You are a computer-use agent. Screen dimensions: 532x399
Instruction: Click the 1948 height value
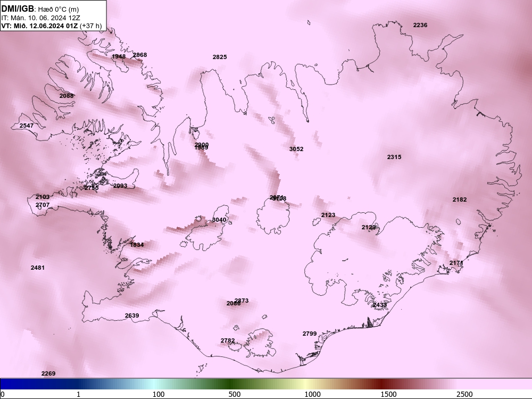click(119, 56)
